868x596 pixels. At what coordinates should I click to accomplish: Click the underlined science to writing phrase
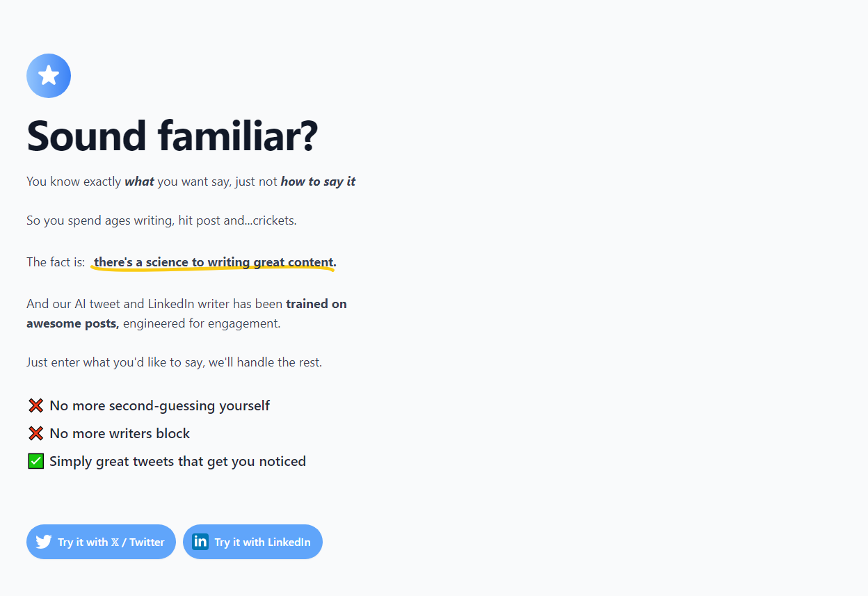(x=215, y=262)
